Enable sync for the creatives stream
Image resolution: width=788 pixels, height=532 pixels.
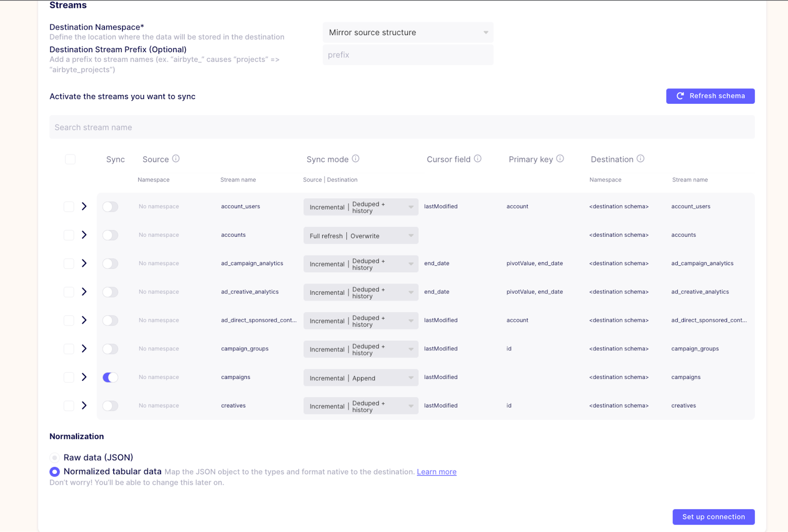[110, 406]
